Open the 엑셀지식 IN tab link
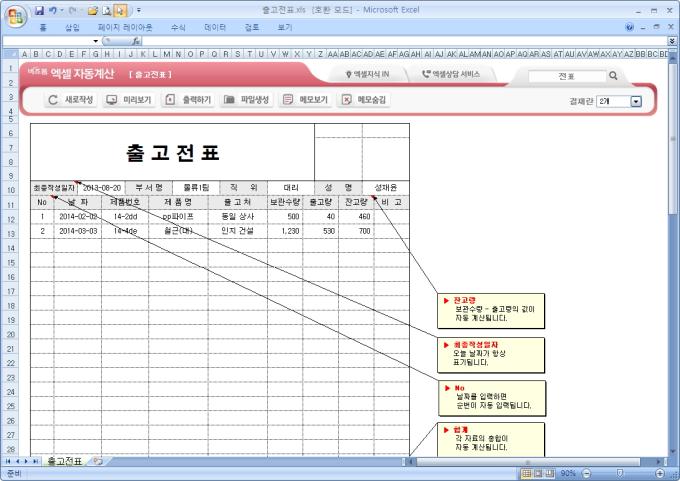 point(367,75)
